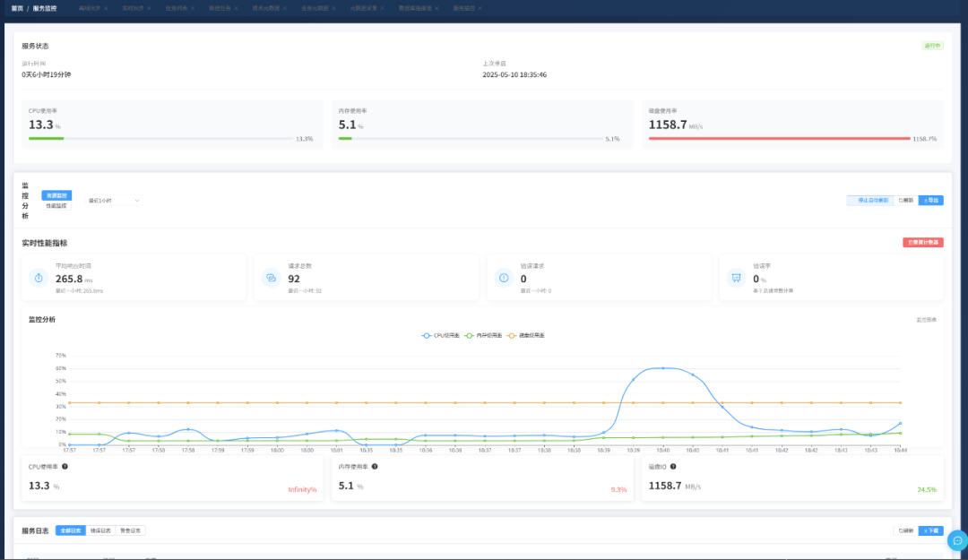Click the red Infinity% change value
Screen dimensions: 968x560
click(x=303, y=489)
